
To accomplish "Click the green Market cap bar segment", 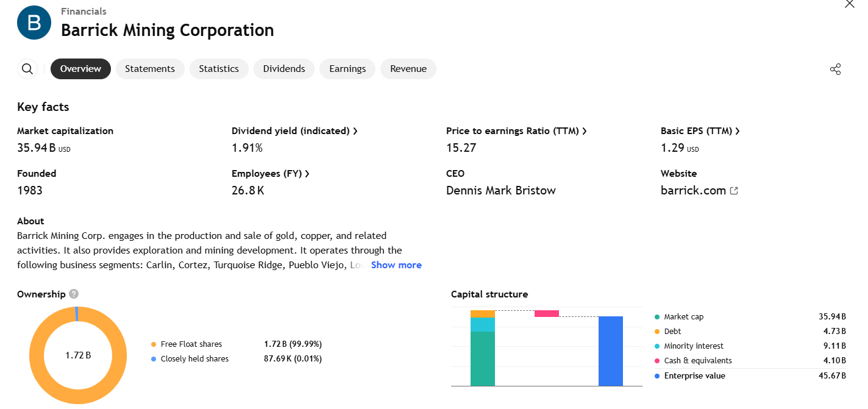I will tap(483, 358).
